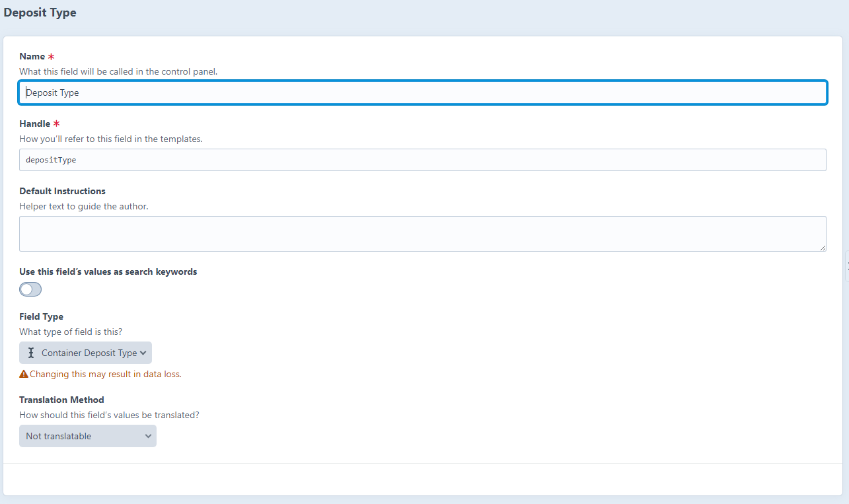Click the sidebar toggle handle at right edge

(x=846, y=266)
